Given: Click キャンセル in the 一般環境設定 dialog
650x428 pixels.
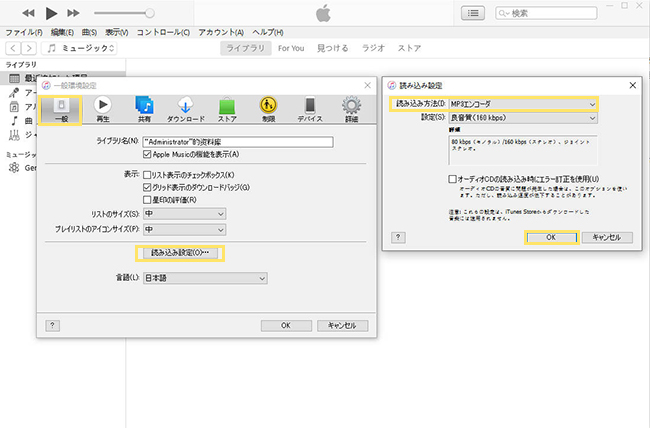Looking at the screenshot, I should coord(342,326).
